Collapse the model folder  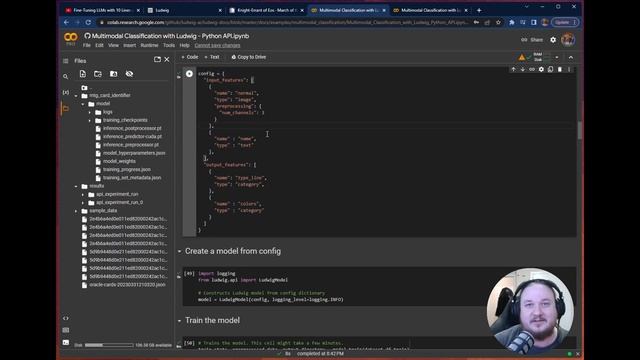tap(83, 104)
